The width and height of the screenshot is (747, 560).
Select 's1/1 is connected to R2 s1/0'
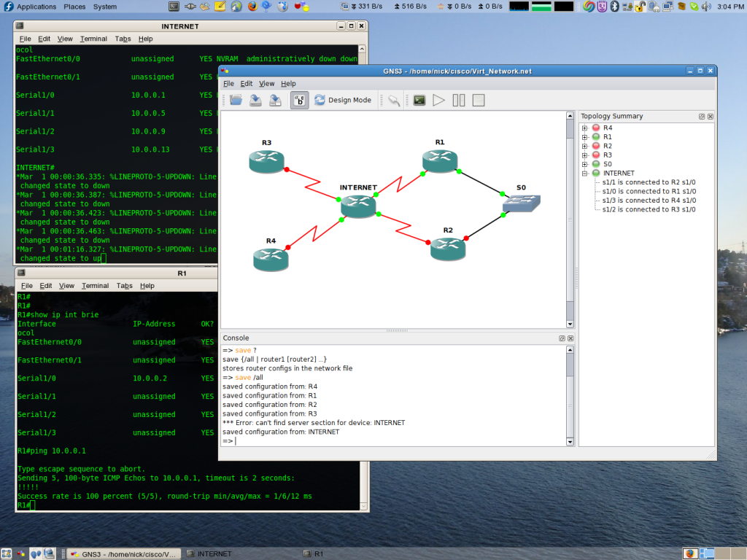[649, 182]
